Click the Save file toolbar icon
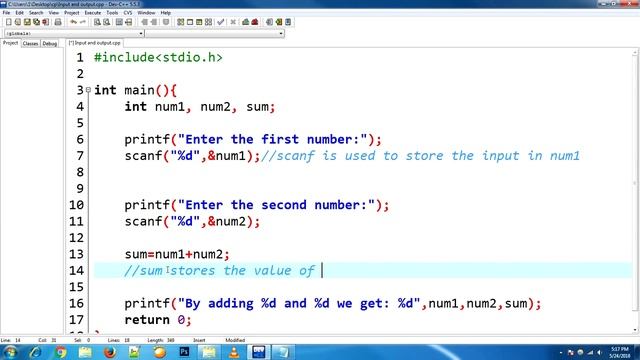This screenshot has height=360, width=640. coord(27,22)
